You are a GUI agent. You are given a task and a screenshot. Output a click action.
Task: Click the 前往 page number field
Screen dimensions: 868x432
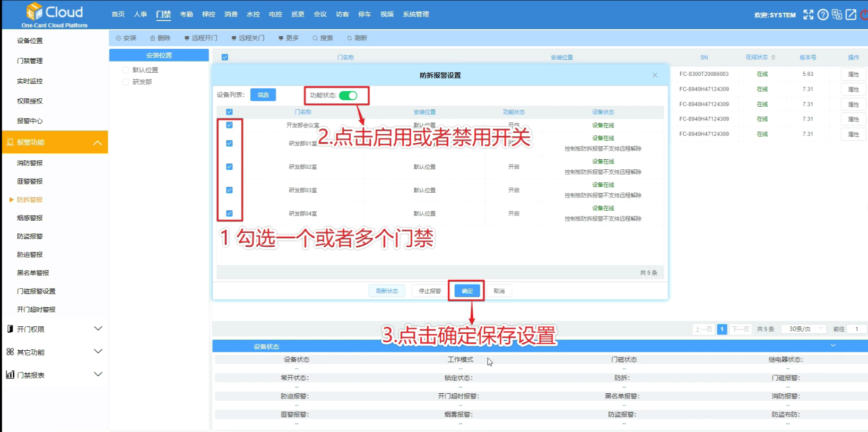(856, 329)
